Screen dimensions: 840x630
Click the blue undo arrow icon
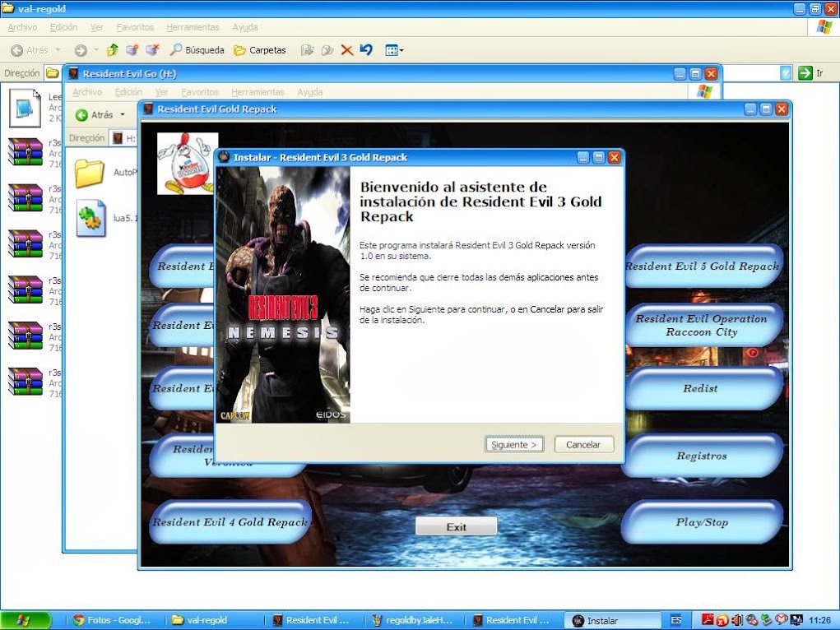pos(366,50)
